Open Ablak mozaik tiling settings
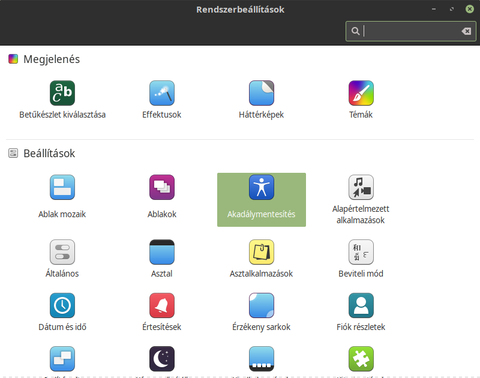This screenshot has width=480, height=378. pos(62,196)
